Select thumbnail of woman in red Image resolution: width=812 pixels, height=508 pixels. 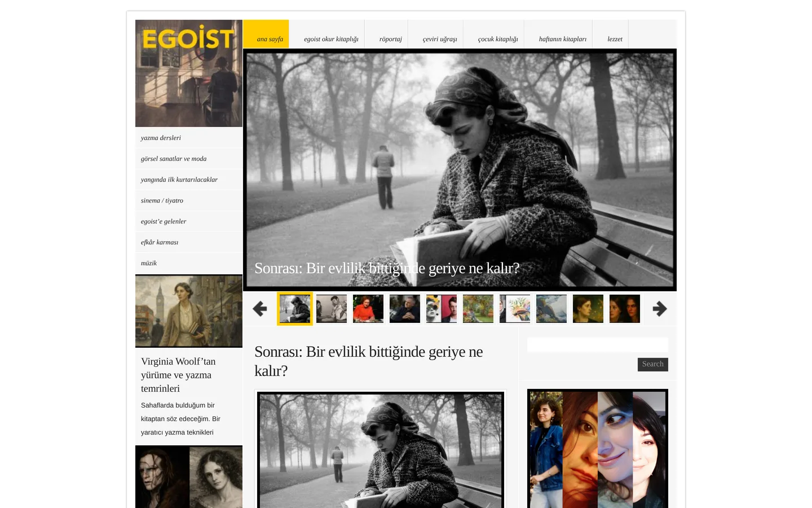(x=368, y=309)
